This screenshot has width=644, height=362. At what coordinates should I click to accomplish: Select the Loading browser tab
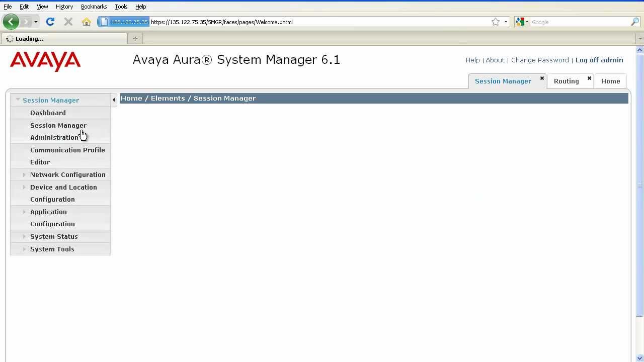coord(64,39)
